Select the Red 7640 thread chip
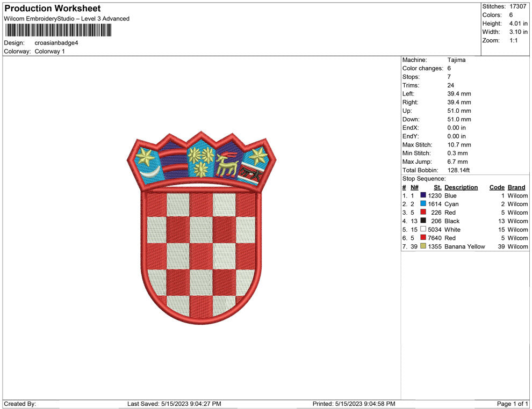The image size is (532, 409). [x=423, y=238]
